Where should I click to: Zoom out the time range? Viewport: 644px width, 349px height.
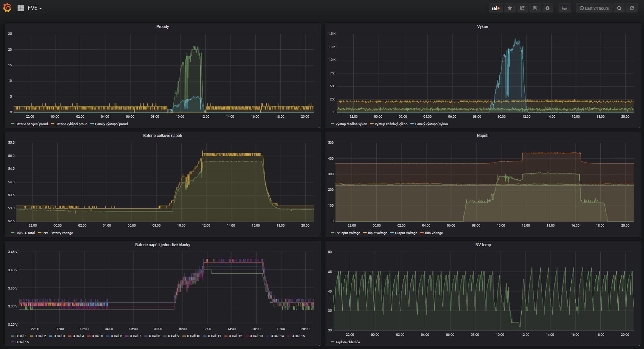[x=619, y=8]
